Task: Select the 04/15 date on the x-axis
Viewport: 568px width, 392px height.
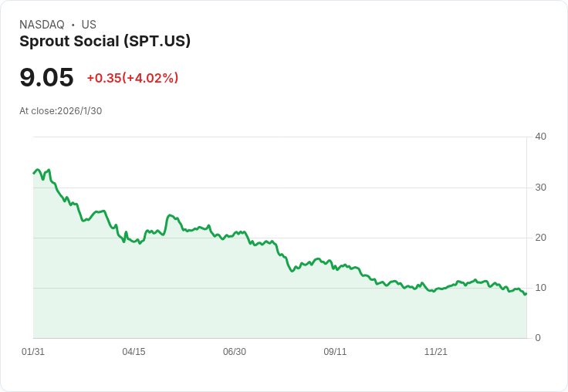Action: coord(134,352)
